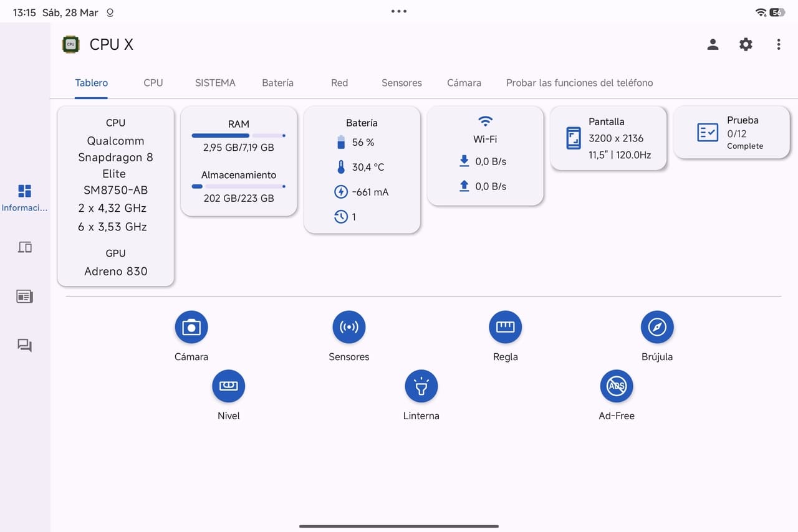Open the settings gear icon
798x532 pixels.
point(746,44)
